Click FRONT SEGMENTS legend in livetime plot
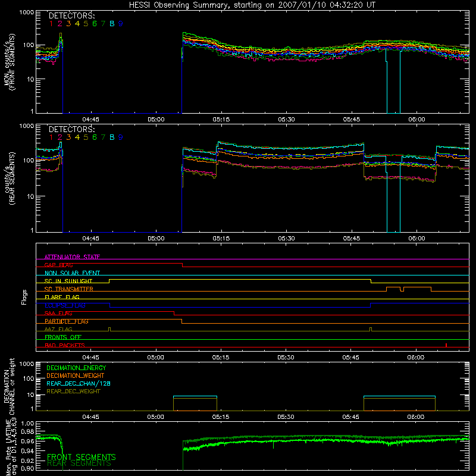The image size is (476, 476). click(x=82, y=457)
